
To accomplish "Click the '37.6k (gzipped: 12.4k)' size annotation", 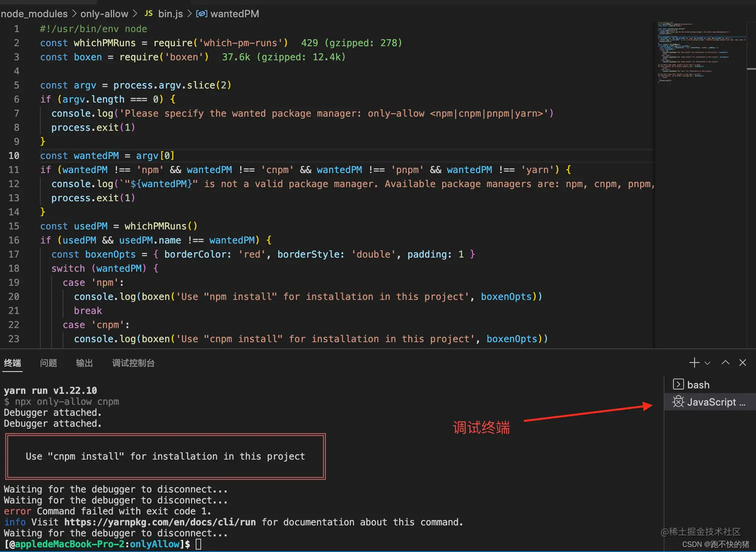I will (283, 57).
